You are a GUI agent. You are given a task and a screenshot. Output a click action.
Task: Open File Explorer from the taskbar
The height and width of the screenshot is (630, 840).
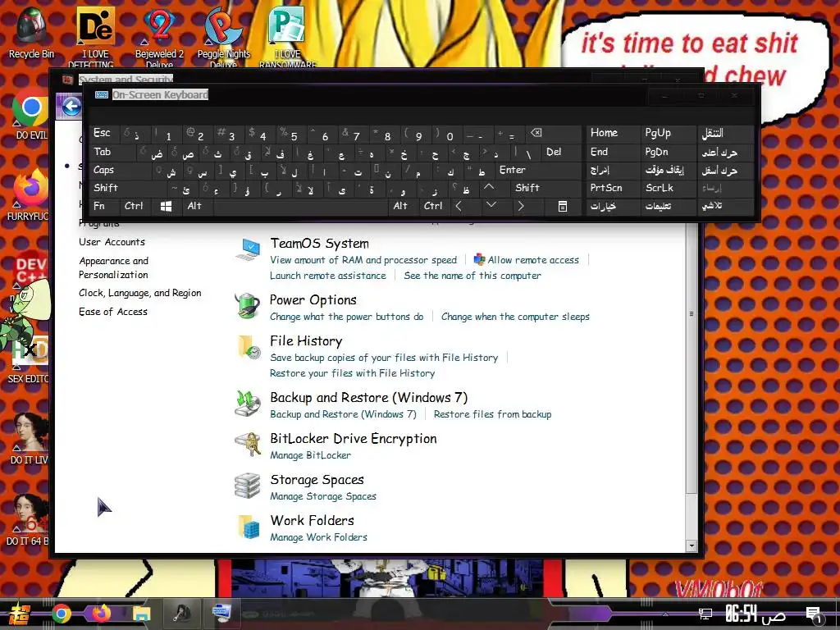[141, 614]
